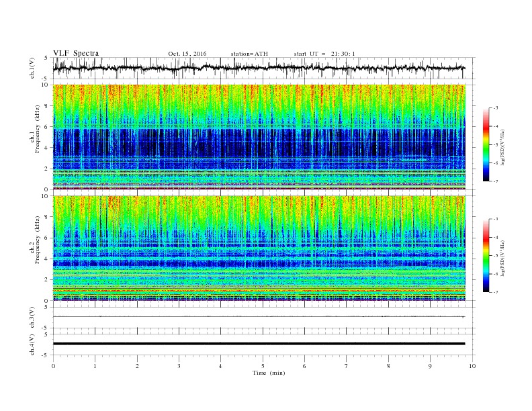
Task: Click the log(PSD) label beside ch.2 colorbar
Action: click(502, 258)
